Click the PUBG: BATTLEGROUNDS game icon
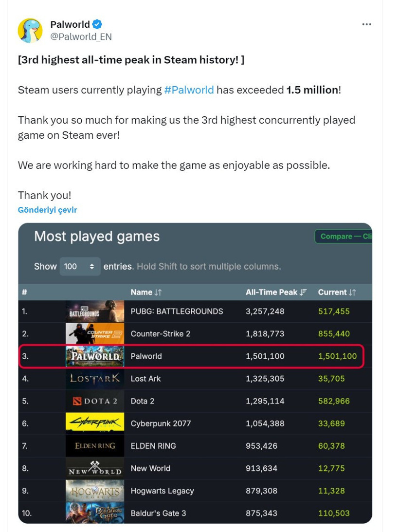 point(94,311)
